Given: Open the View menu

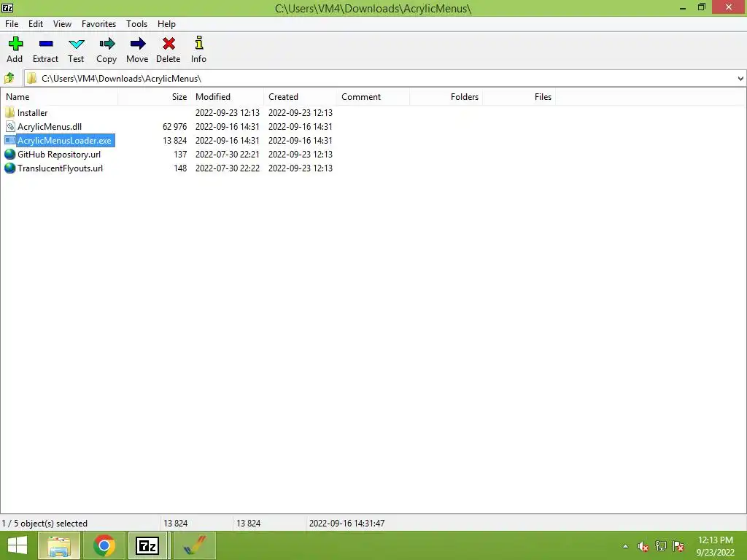Looking at the screenshot, I should tap(63, 24).
